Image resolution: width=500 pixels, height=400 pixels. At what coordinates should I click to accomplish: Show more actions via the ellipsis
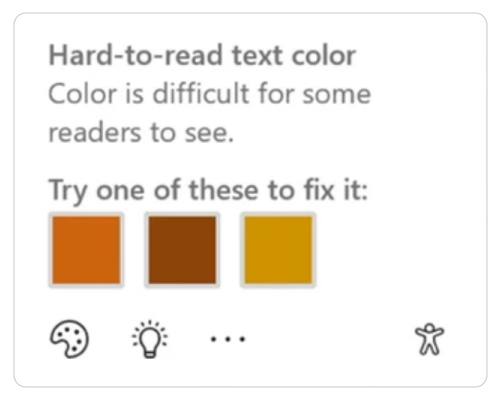(x=228, y=339)
